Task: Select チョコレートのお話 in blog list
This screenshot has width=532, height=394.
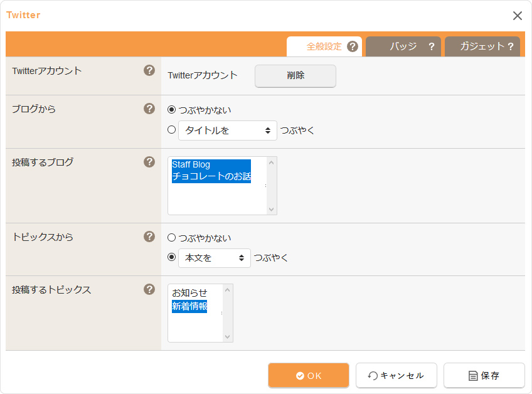Action: (x=211, y=176)
